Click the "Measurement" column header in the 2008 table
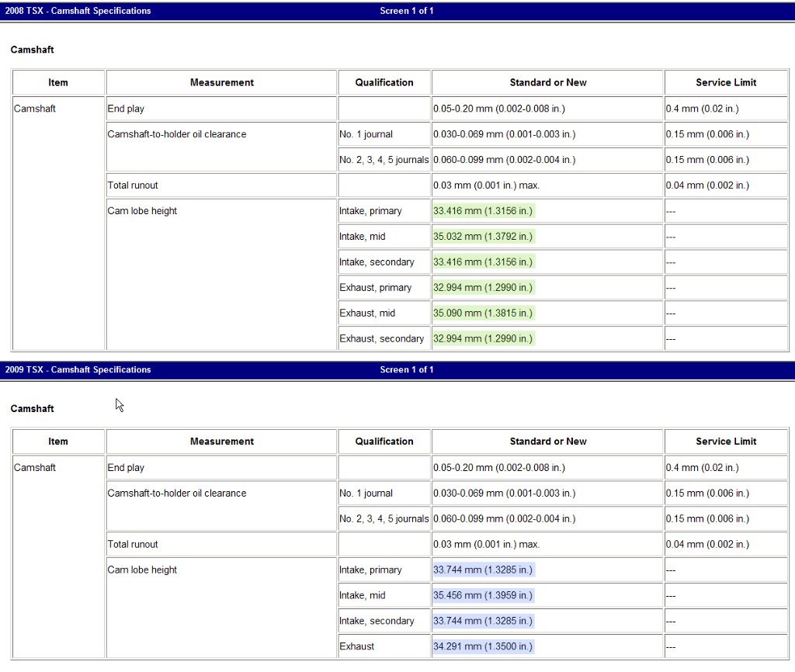 (x=222, y=82)
